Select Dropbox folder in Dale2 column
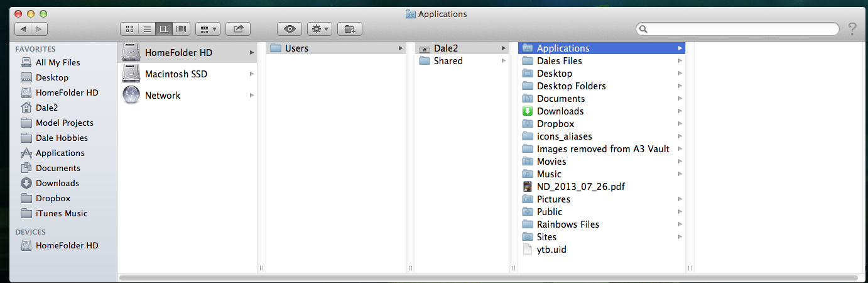868x283 pixels. click(x=602, y=124)
